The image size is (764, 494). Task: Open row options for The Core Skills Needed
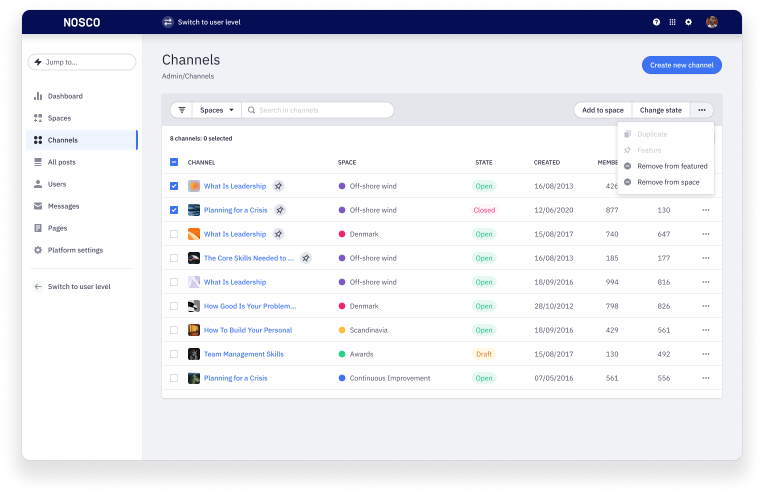click(706, 258)
